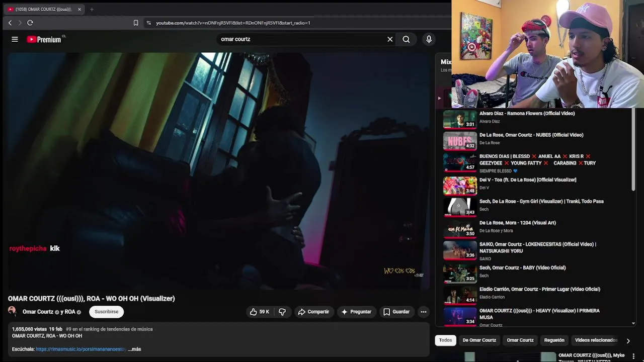Click 'De La Rose y Mora' channel text
The width and height of the screenshot is (644, 362).
(496, 231)
